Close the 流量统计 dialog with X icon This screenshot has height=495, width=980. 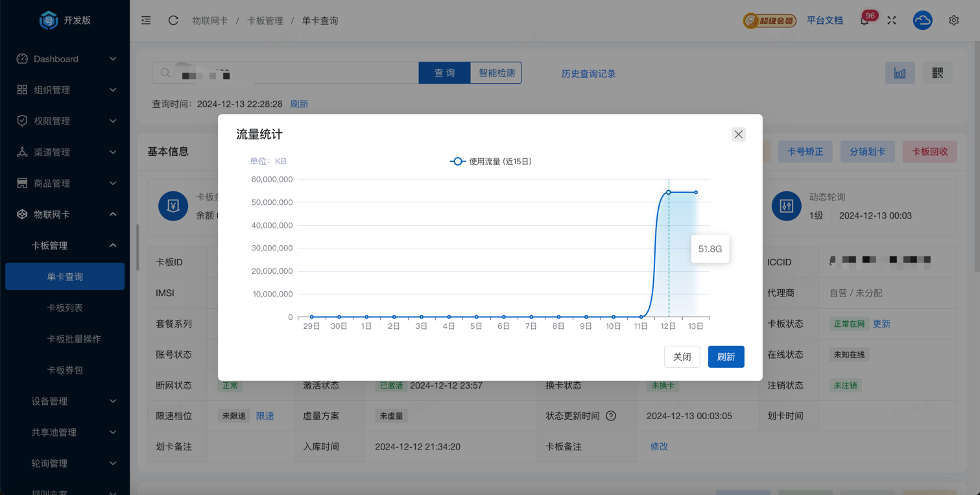(738, 134)
